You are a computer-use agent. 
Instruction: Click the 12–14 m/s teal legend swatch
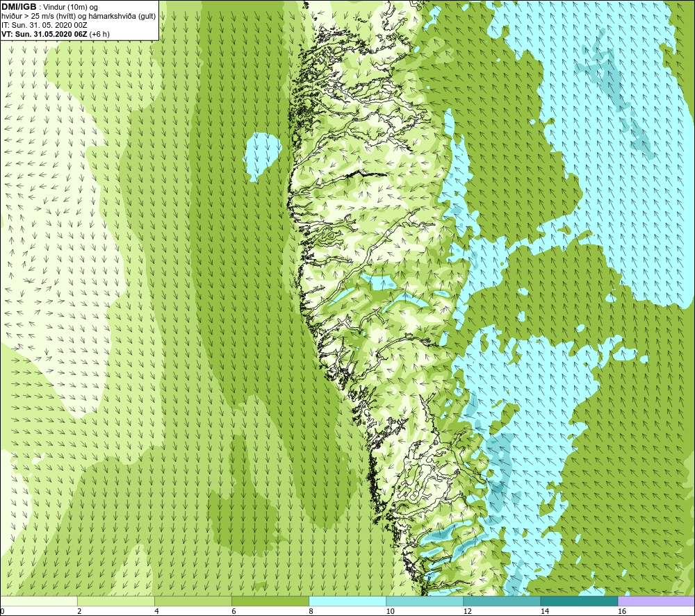pos(502,601)
